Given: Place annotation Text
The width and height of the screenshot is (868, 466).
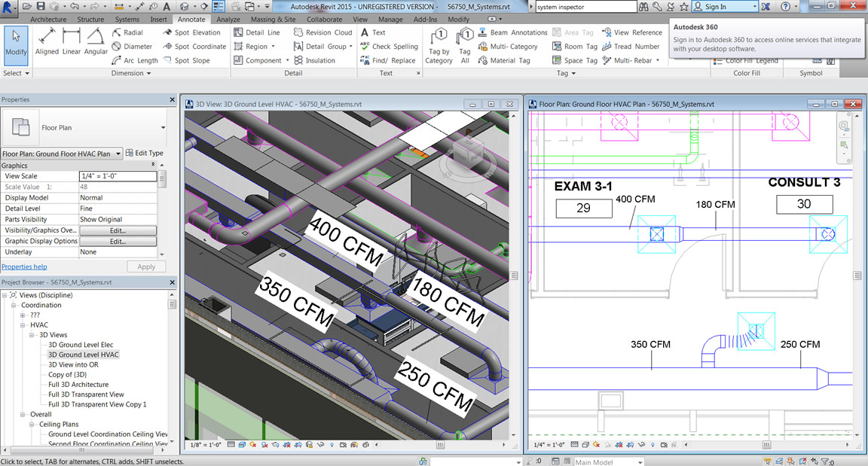Looking at the screenshot, I should coord(372,32).
